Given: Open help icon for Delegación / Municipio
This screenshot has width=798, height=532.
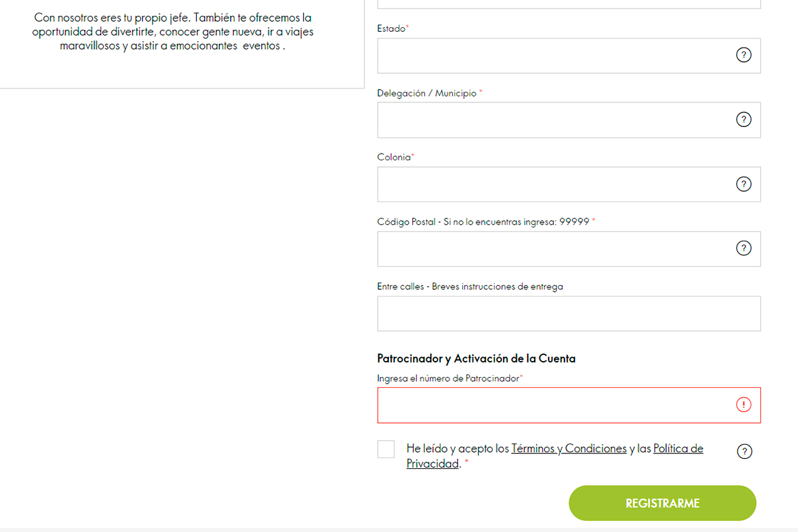Looking at the screenshot, I should point(743,120).
